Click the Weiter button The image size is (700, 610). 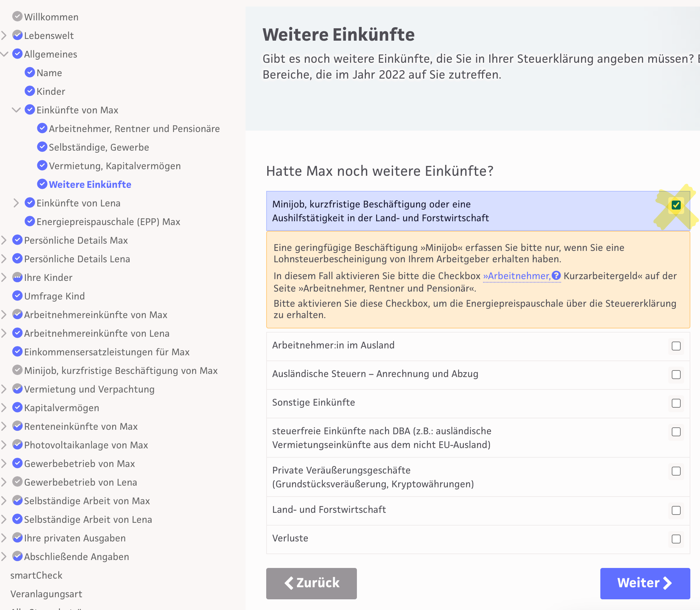645,583
